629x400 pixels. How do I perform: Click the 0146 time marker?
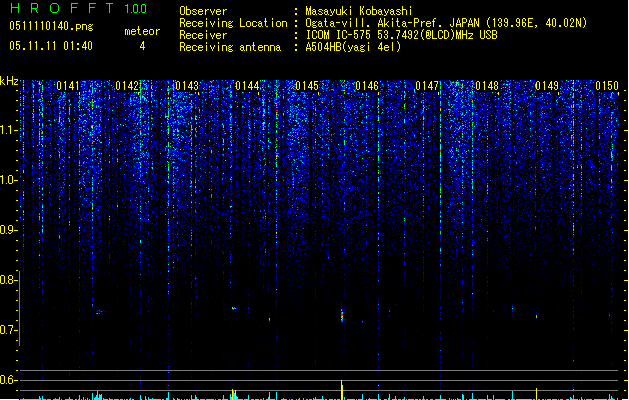(x=367, y=86)
